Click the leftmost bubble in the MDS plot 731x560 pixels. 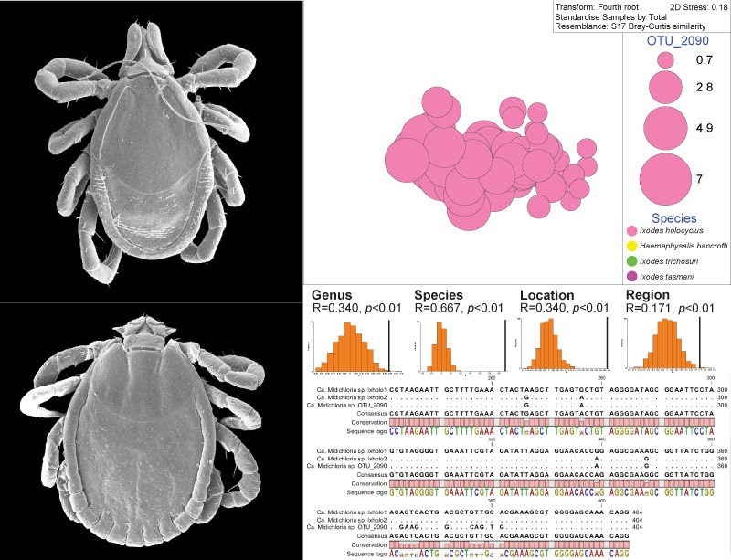coord(407,160)
